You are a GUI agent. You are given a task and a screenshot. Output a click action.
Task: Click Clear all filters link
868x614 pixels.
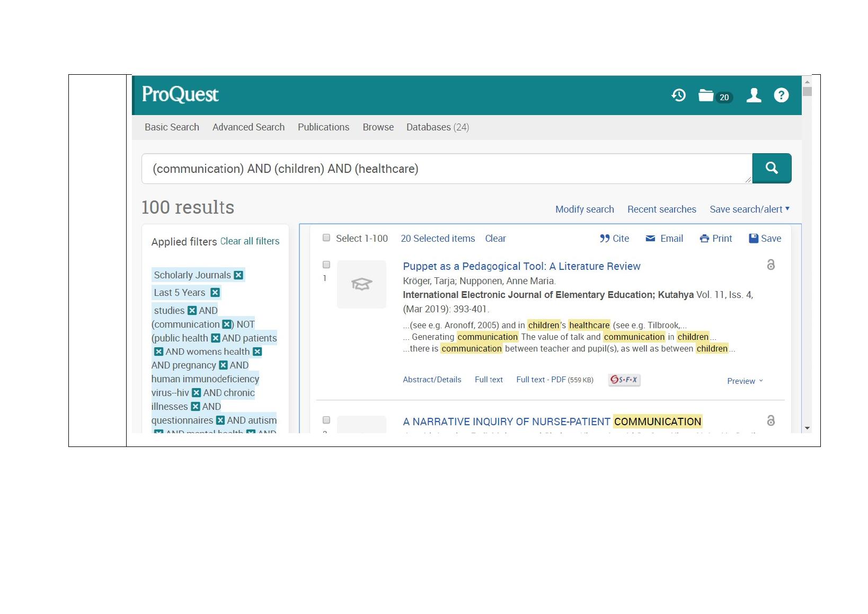250,241
